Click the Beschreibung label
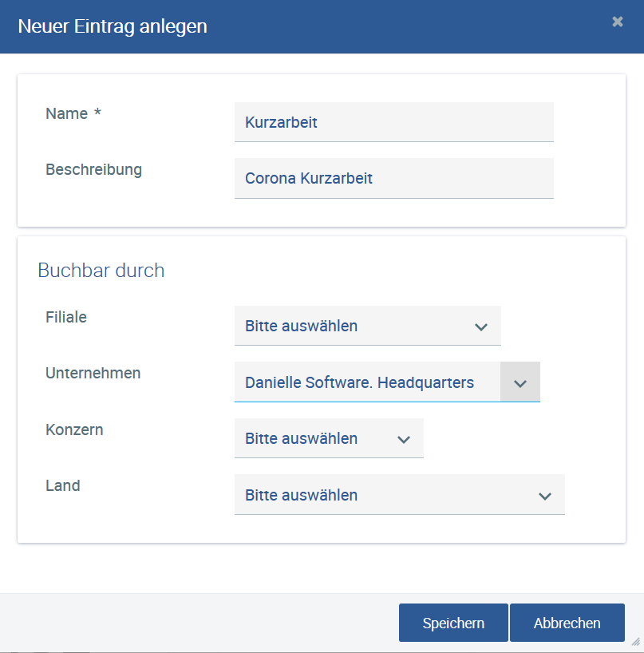Image resolution: width=644 pixels, height=653 pixels. click(93, 170)
